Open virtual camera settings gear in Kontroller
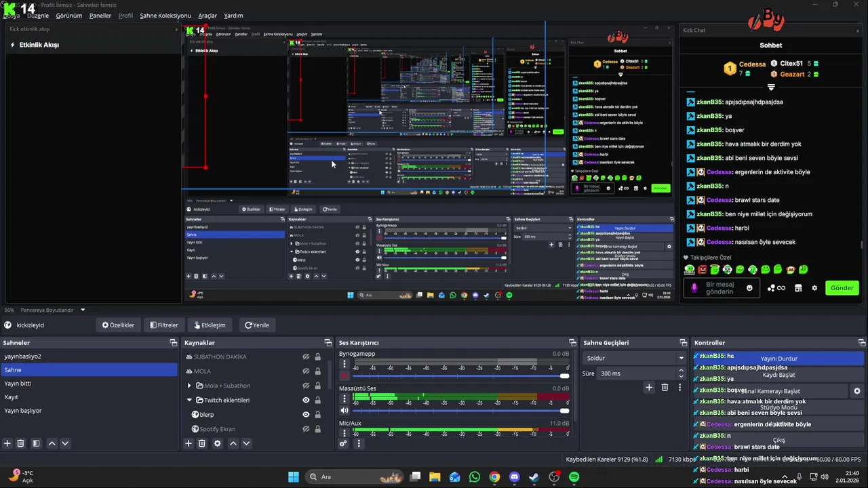 coord(857,391)
